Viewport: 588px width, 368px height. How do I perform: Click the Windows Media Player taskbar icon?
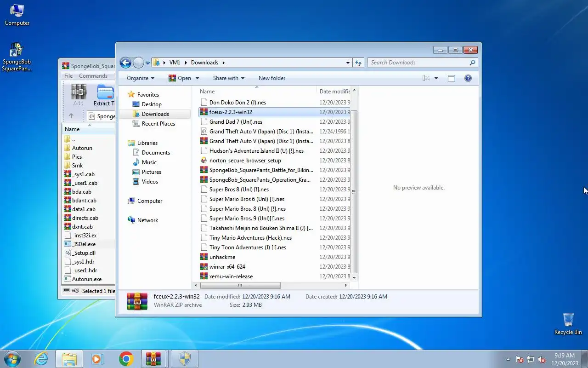coord(97,359)
